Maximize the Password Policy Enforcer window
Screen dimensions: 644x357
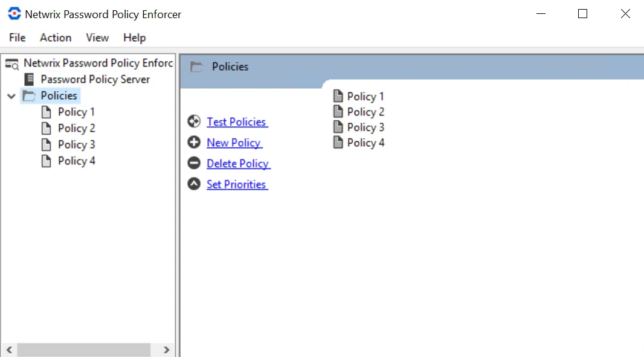tap(582, 14)
